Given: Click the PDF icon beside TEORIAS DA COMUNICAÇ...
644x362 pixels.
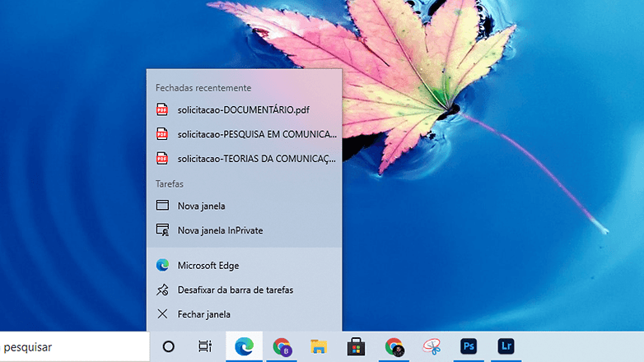Looking at the screenshot, I should [161, 158].
